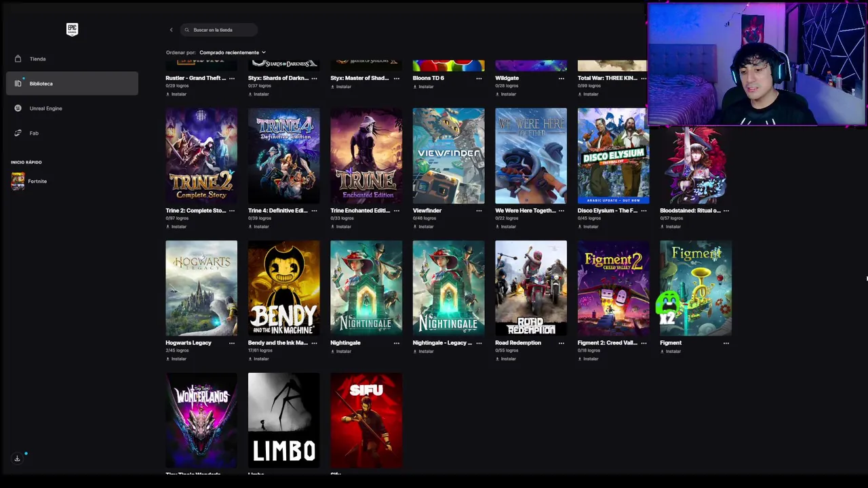This screenshot has width=868, height=488.
Task: Open options menu for Styx: Master of Shadows
Action: click(396, 78)
